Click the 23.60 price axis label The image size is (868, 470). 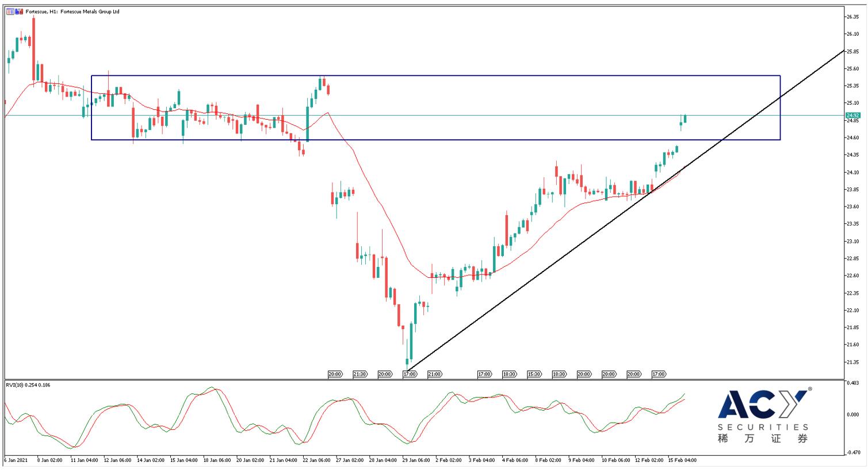[x=852, y=207]
